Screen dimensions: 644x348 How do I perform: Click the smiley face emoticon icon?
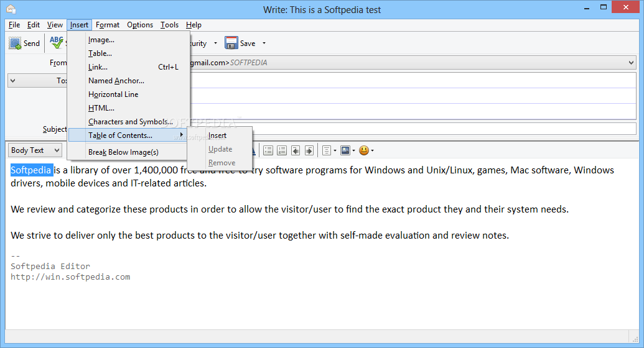click(x=364, y=150)
